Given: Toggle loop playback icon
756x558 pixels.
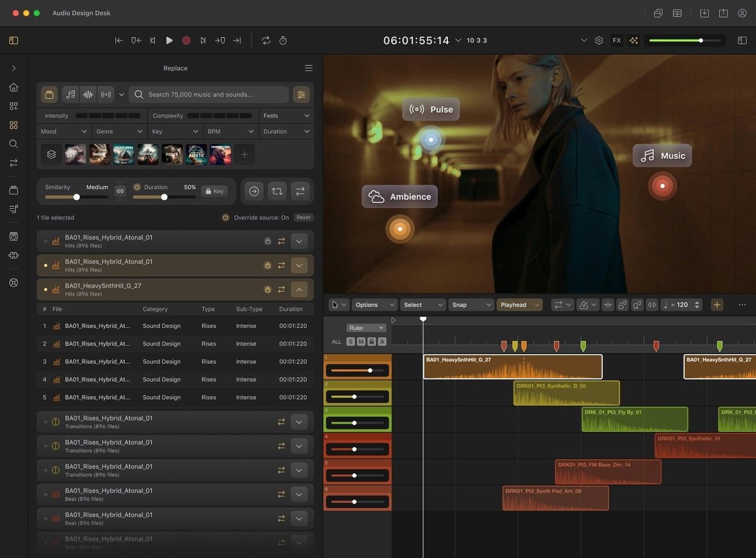Looking at the screenshot, I should tap(266, 40).
